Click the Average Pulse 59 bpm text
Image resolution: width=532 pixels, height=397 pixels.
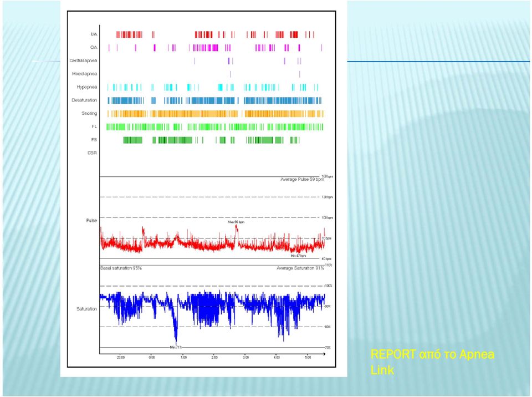click(303, 179)
